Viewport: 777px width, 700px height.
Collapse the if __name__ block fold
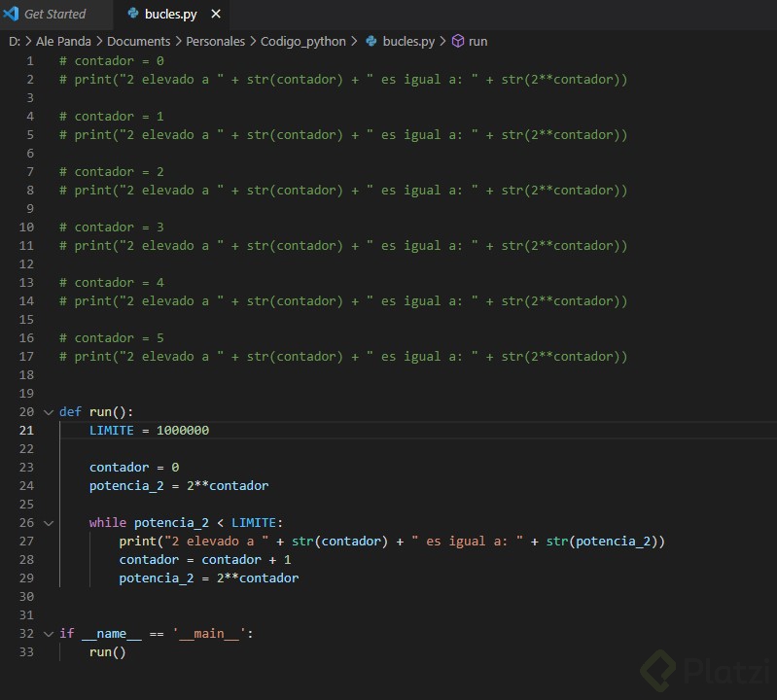[49, 634]
